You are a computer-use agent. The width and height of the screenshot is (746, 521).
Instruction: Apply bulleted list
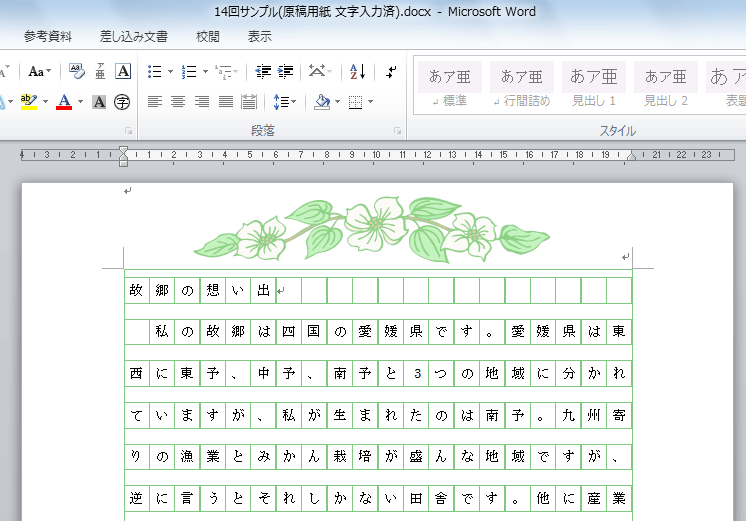[x=155, y=72]
